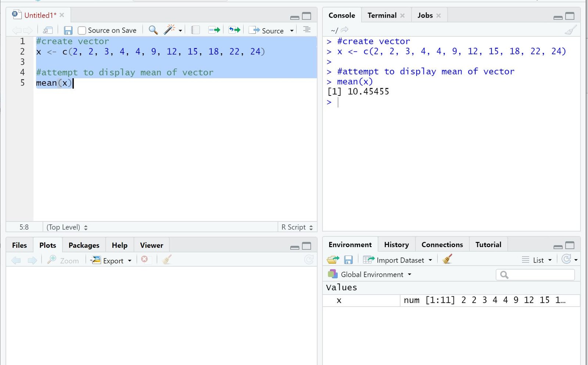Viewport: 588px width, 365px height.
Task: Go back to previous source location arrow
Action: coord(16,30)
